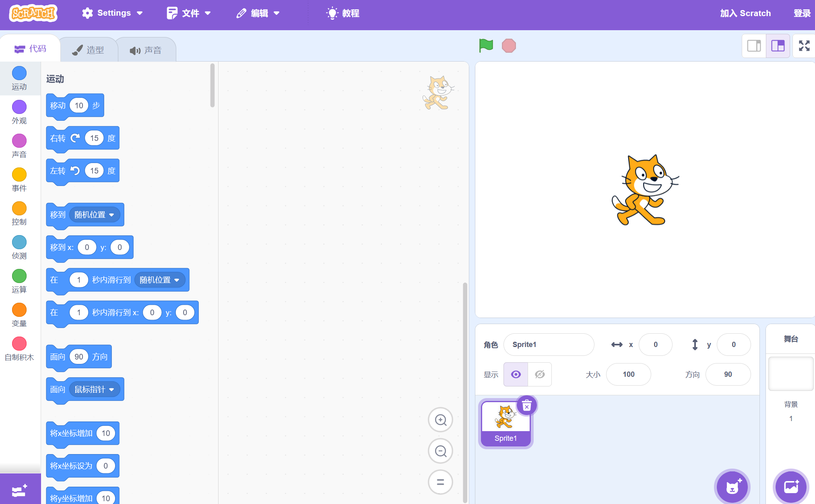Screen dimensions: 815x504
Task: Open the Settings dropdown menu
Action: tap(112, 13)
